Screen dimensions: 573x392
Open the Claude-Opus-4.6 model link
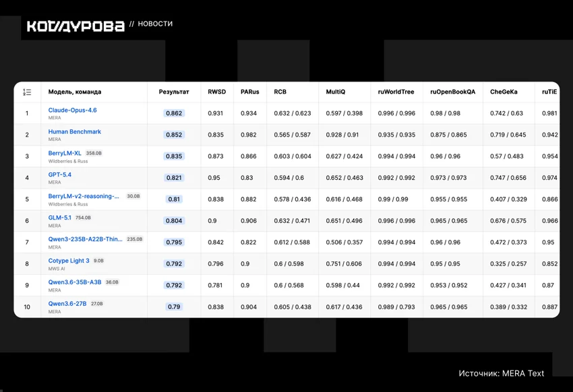(72, 110)
